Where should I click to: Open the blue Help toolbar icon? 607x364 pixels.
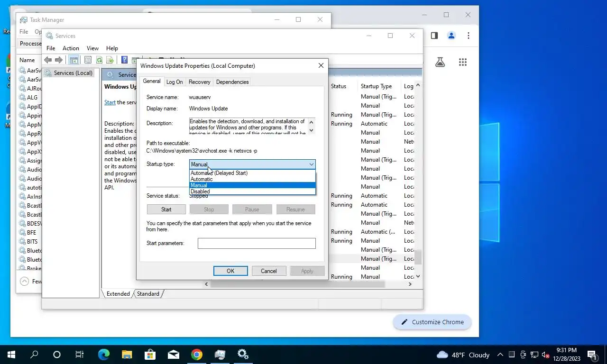pyautogui.click(x=124, y=60)
